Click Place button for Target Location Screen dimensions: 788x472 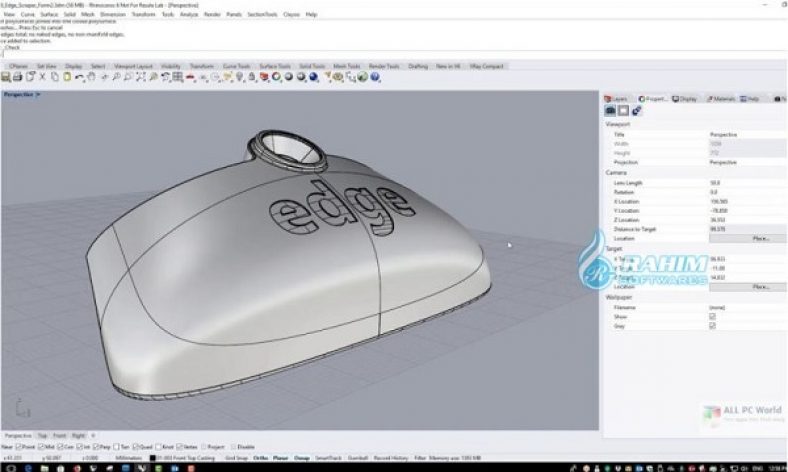point(748,287)
